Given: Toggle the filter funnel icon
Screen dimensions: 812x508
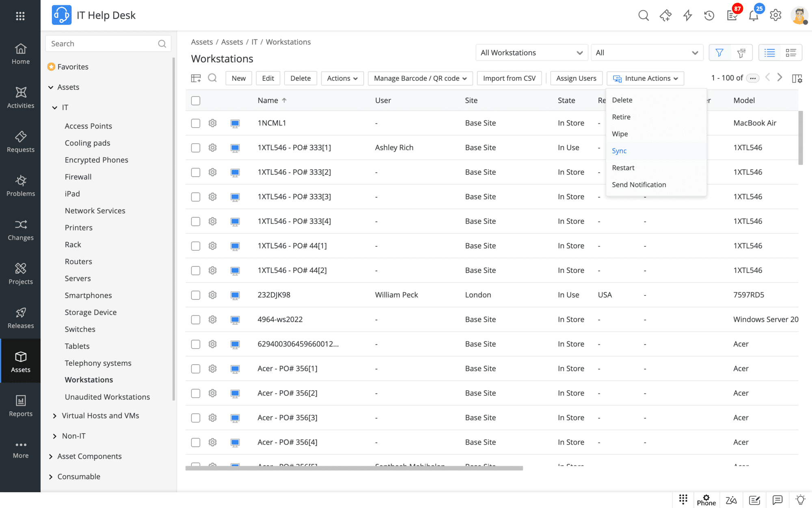Looking at the screenshot, I should tap(719, 53).
